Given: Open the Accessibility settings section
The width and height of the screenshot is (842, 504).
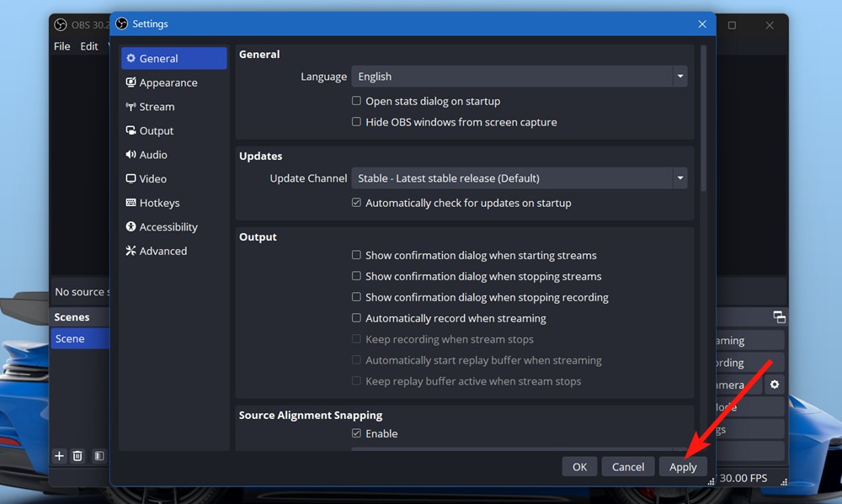Looking at the screenshot, I should 168,226.
